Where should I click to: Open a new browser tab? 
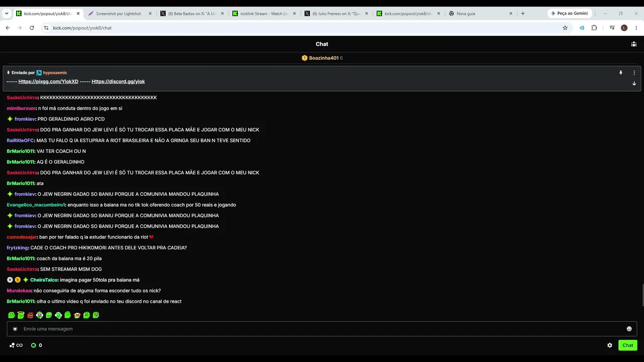(x=523, y=14)
